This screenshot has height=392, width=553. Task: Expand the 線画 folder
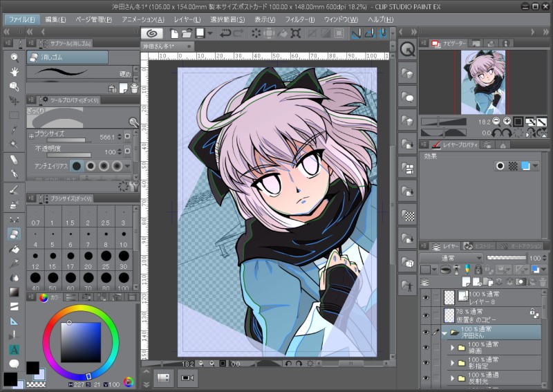coord(453,348)
